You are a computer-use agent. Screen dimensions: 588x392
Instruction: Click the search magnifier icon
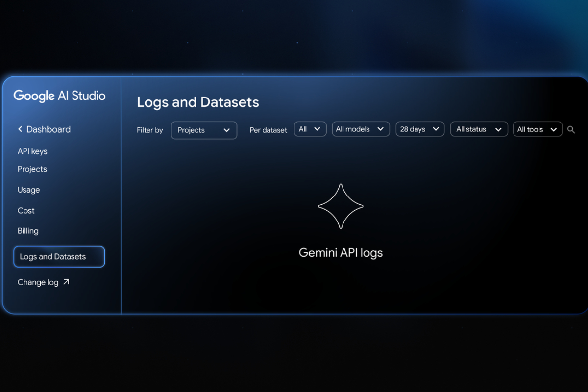pyautogui.click(x=571, y=130)
